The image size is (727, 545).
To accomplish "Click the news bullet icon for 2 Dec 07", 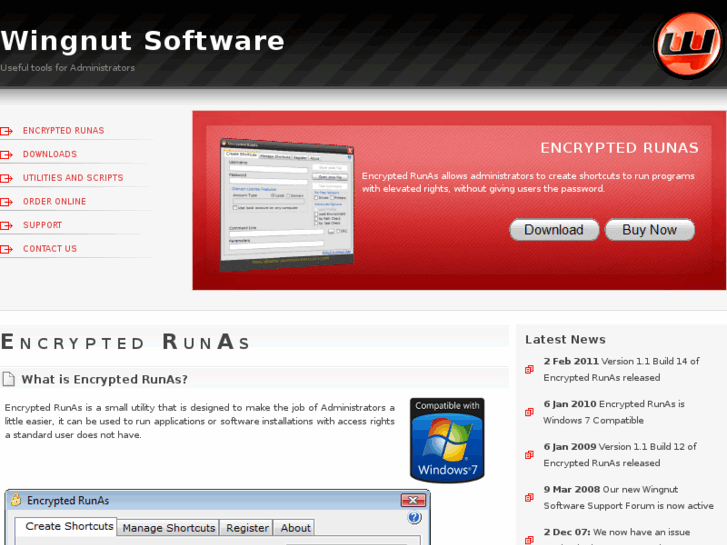I will point(529,540).
